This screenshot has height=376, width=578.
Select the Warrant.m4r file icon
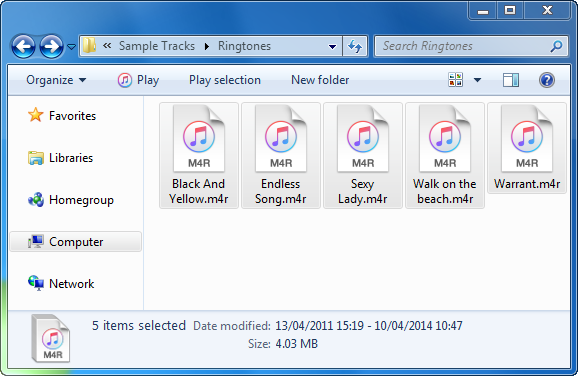click(x=527, y=139)
